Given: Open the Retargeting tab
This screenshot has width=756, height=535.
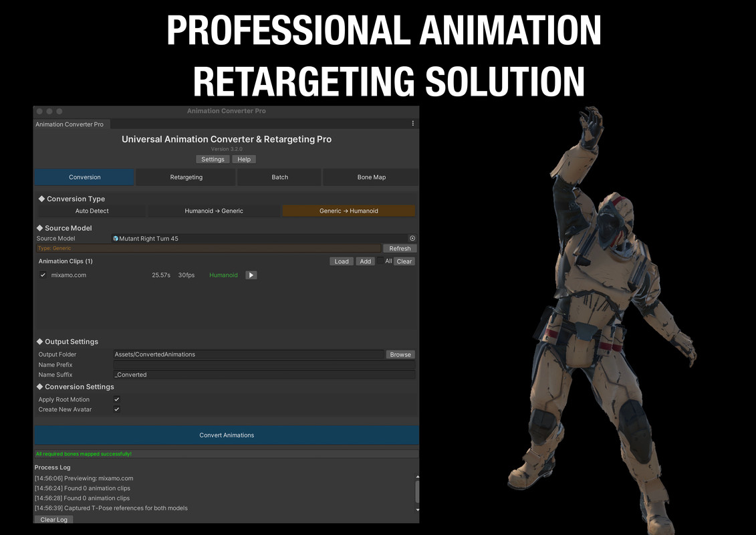Looking at the screenshot, I should (186, 177).
